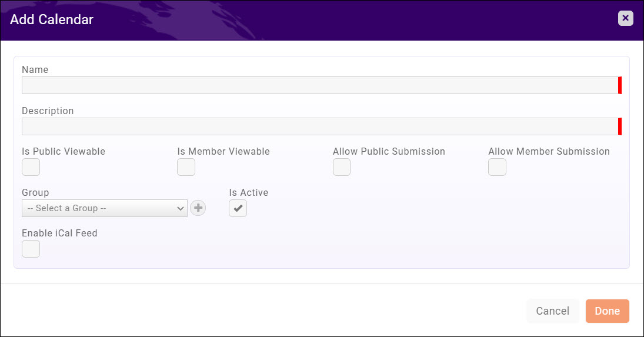Image resolution: width=644 pixels, height=337 pixels.
Task: Click the Name field label
Action: pyautogui.click(x=35, y=69)
